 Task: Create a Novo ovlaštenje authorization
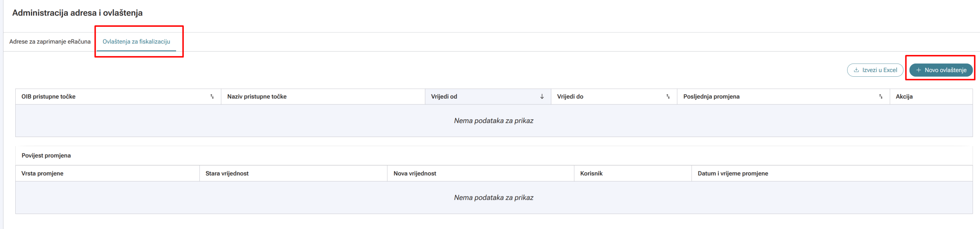941,70
